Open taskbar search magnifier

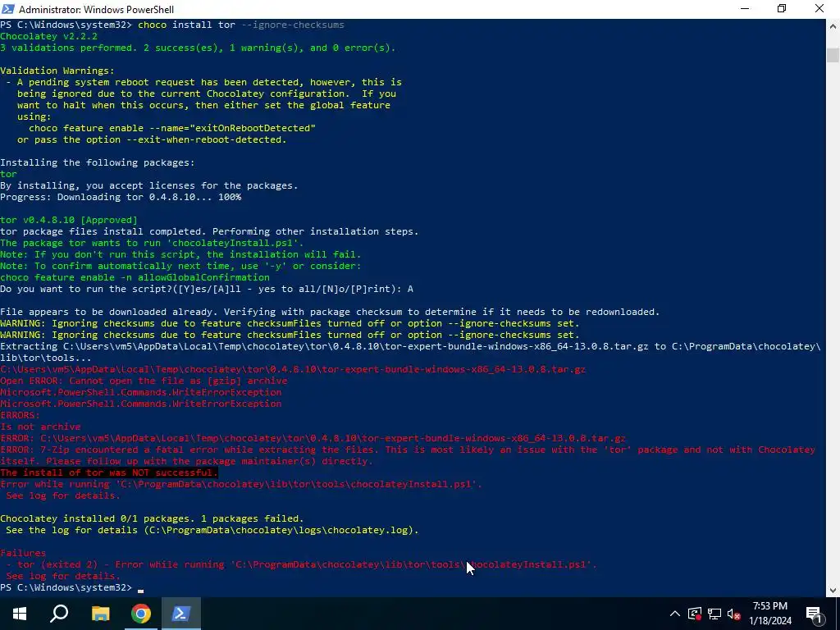(x=59, y=614)
